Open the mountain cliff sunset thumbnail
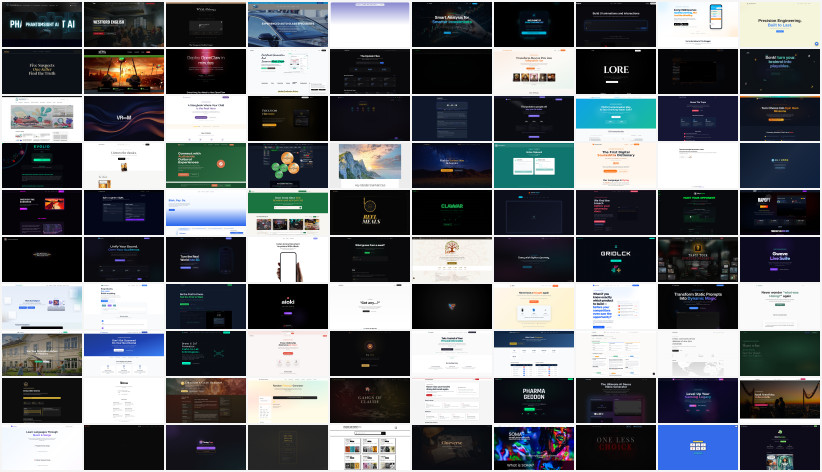This screenshot has height=472, width=822. click(370, 166)
